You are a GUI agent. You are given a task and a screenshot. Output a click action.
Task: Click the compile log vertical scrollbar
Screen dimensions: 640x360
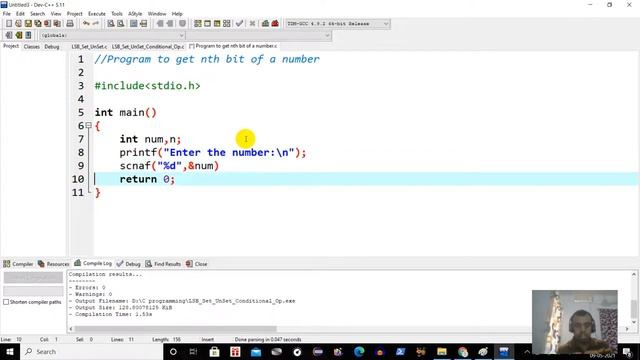coord(634,298)
